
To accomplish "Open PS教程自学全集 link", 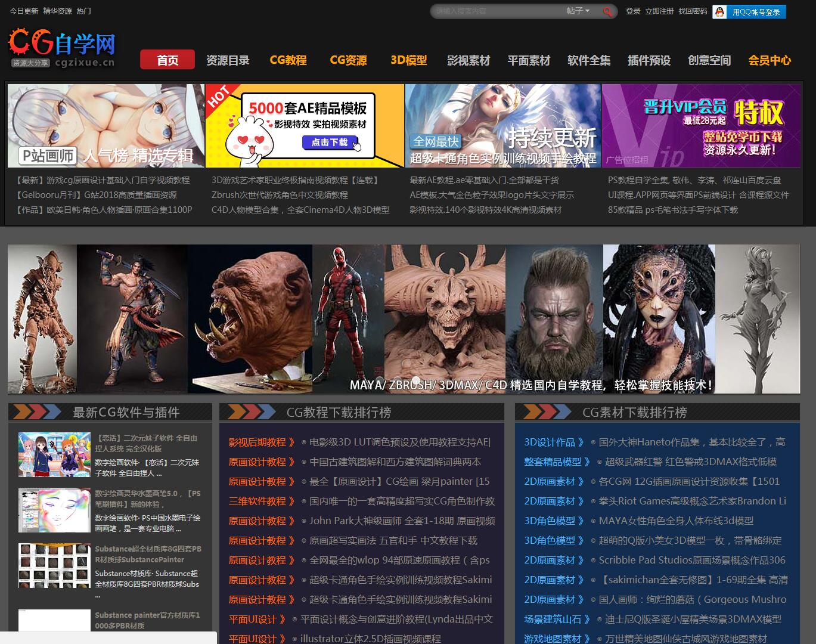I will point(694,180).
